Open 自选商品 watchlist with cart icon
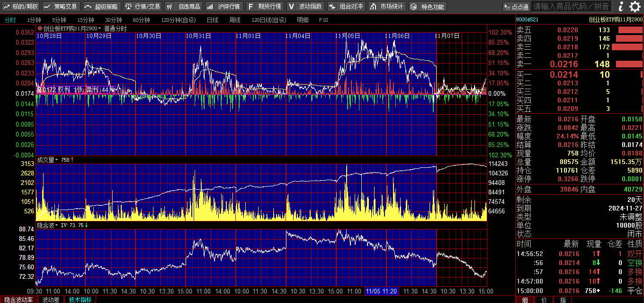The height and width of the screenshot is (303, 644). 184,7
